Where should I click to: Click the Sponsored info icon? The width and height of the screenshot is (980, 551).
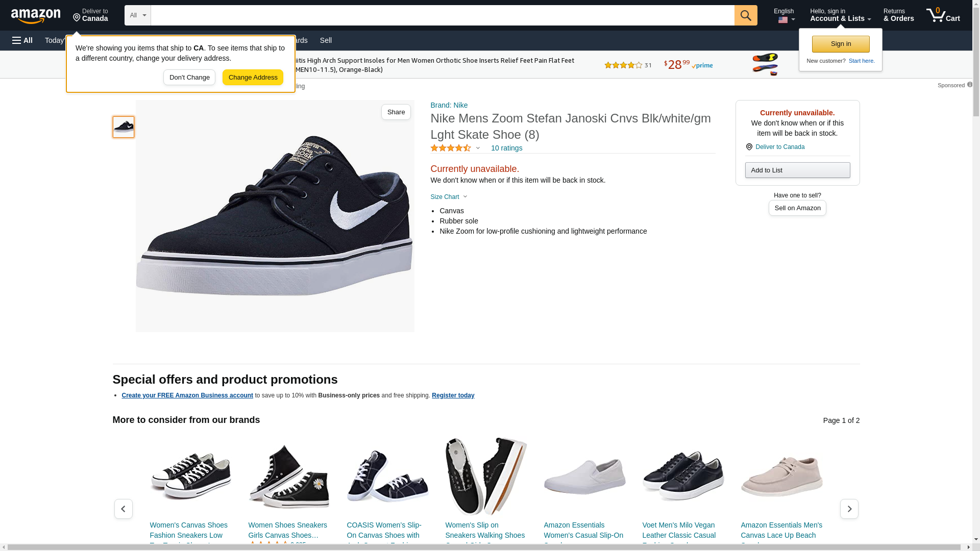[x=969, y=85]
